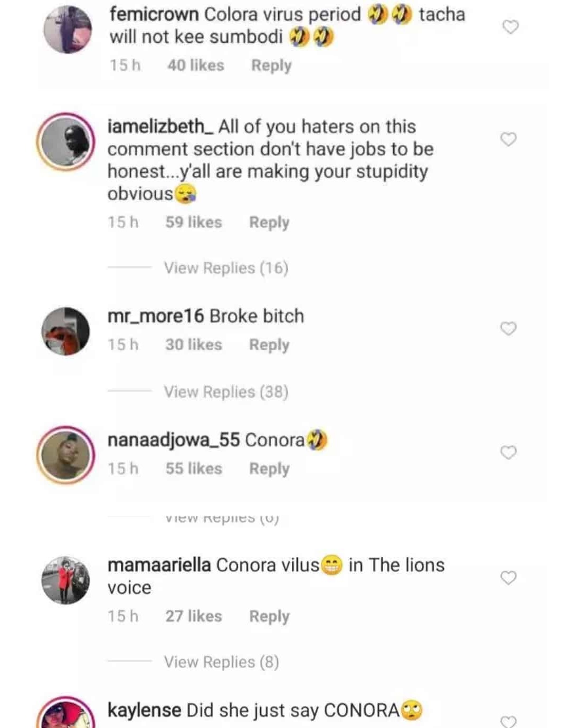Reply to mamaariella's comment
Screen dimensions: 570x728
(269, 616)
